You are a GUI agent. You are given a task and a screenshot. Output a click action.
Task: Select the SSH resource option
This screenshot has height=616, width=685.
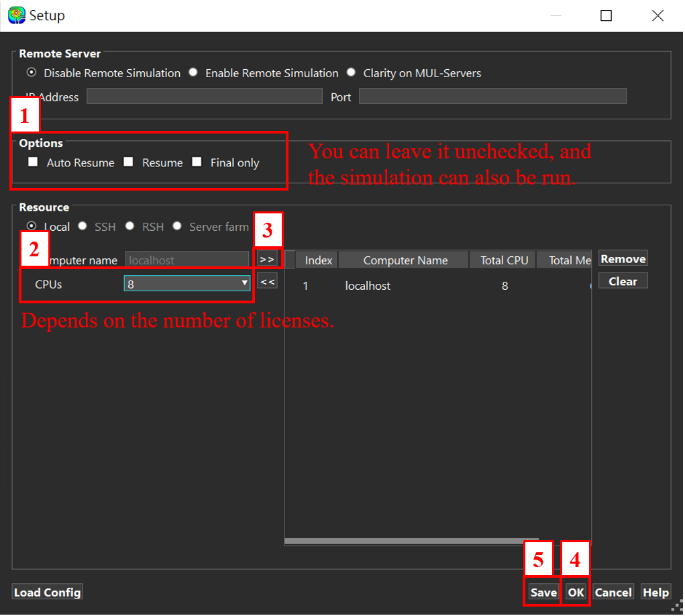(83, 226)
